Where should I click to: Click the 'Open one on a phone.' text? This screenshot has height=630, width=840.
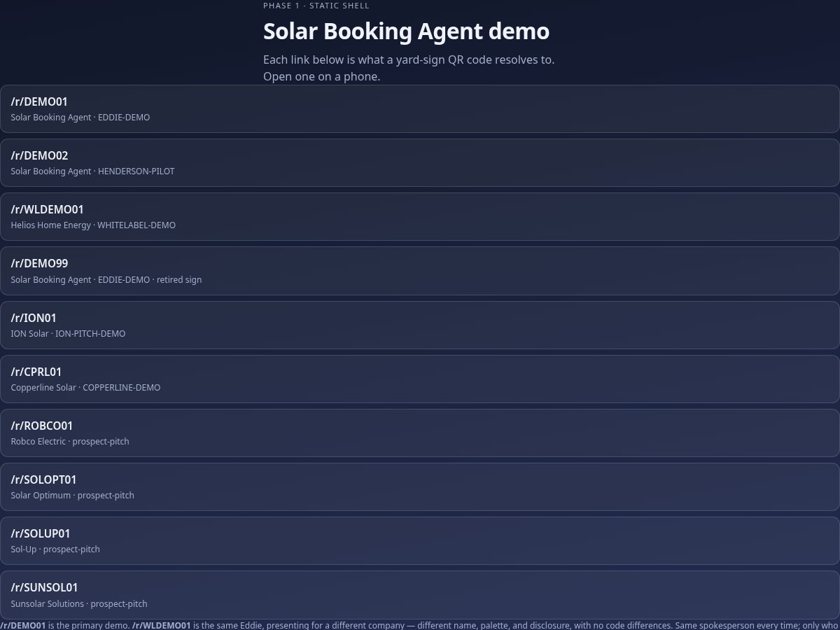point(321,76)
